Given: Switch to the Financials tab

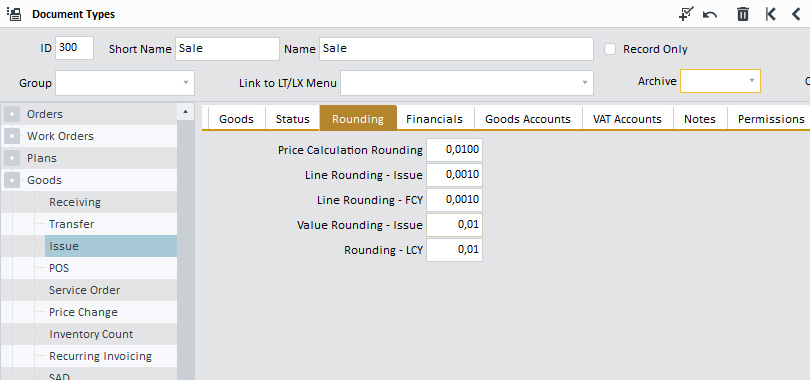Looking at the screenshot, I should [434, 119].
